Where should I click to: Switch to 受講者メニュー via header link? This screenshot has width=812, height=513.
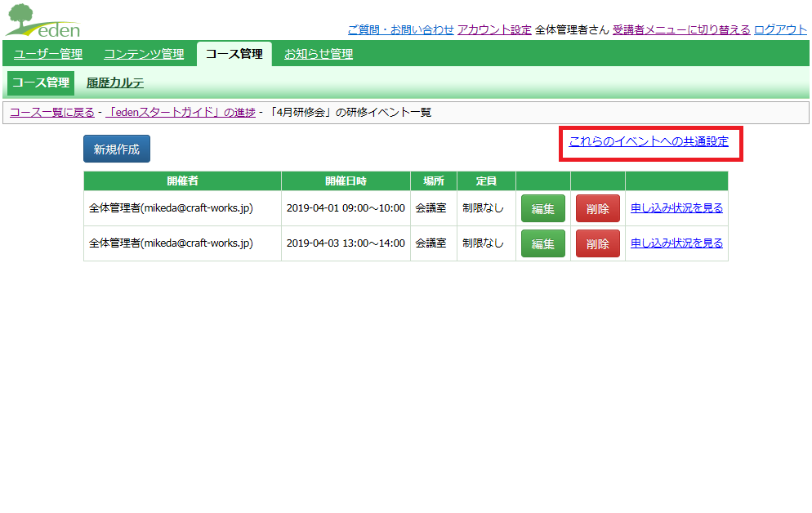681,30
